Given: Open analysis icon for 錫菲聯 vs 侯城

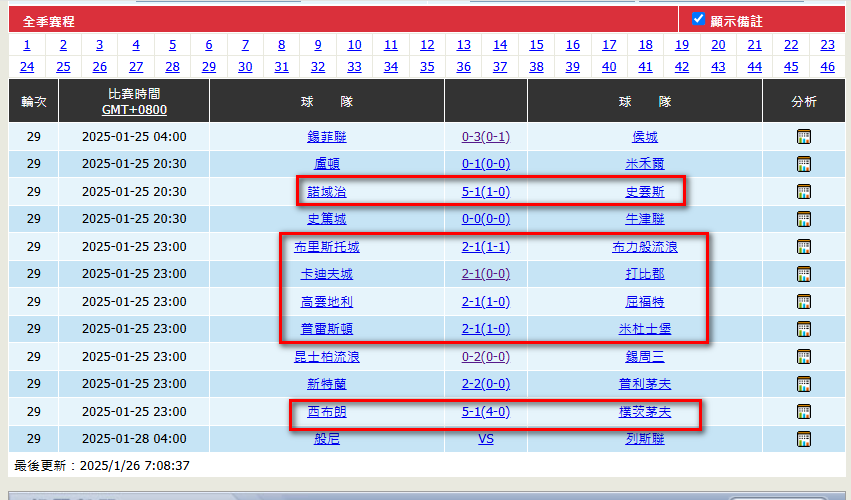Looking at the screenshot, I should pyautogui.click(x=803, y=137).
